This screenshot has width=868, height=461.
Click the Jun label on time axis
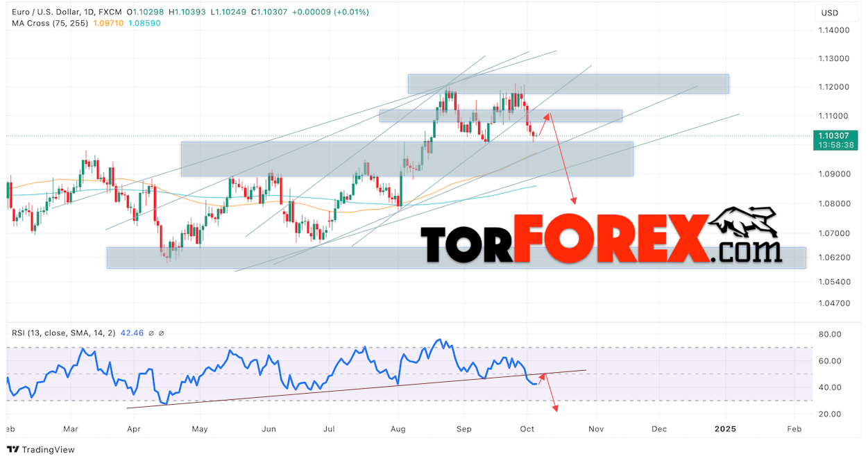(x=268, y=429)
